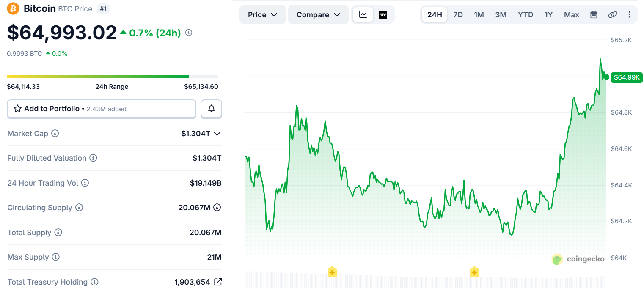The height and width of the screenshot is (288, 644).
Task: Click the $65.2K axis label
Action: 621,40
